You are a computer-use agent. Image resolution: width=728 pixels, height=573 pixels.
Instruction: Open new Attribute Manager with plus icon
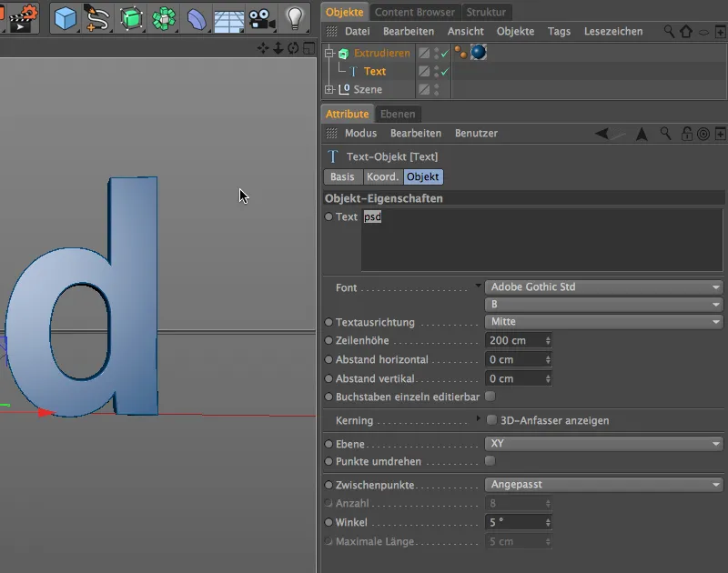[720, 134]
